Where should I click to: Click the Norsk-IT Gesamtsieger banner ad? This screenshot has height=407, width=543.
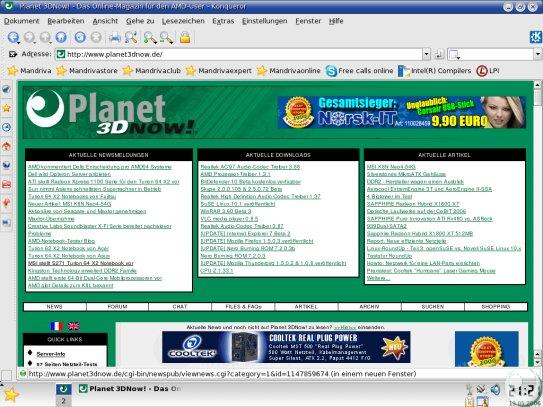click(402, 112)
